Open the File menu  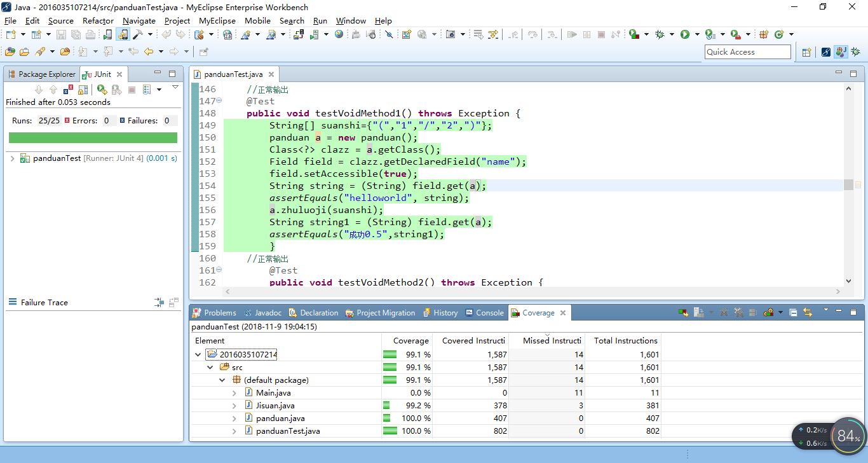click(10, 20)
